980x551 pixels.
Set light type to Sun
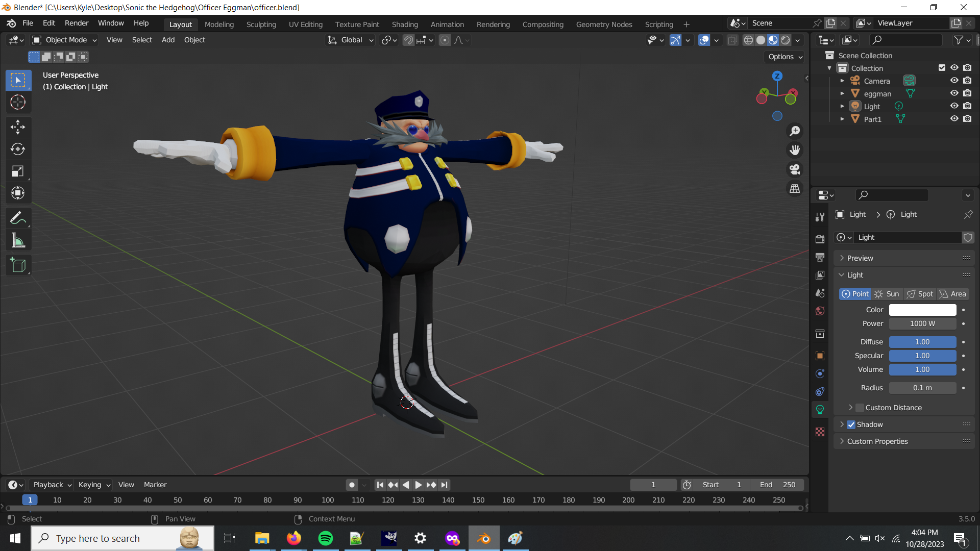[887, 294]
